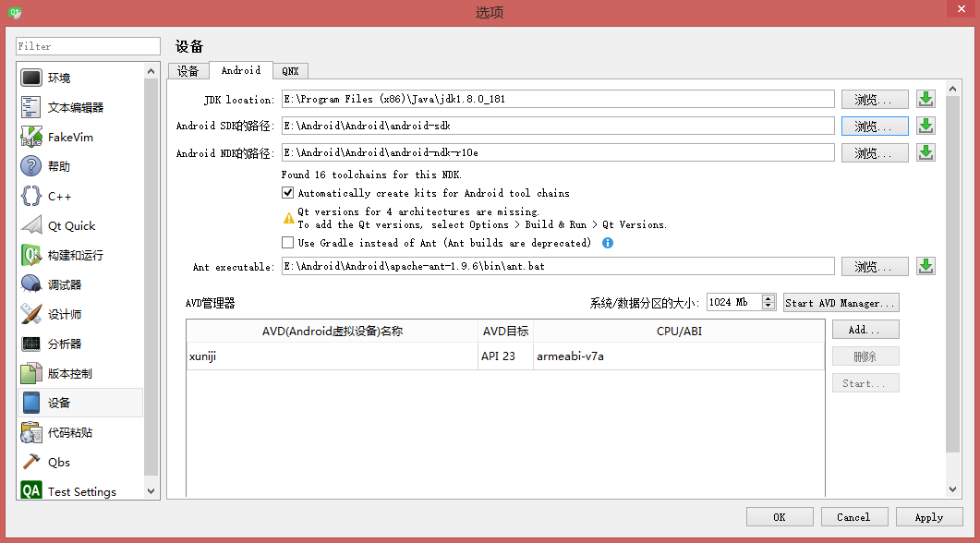This screenshot has width=980, height=543.
Task: Click sidebar scrollbar up arrow
Action: click(151, 71)
